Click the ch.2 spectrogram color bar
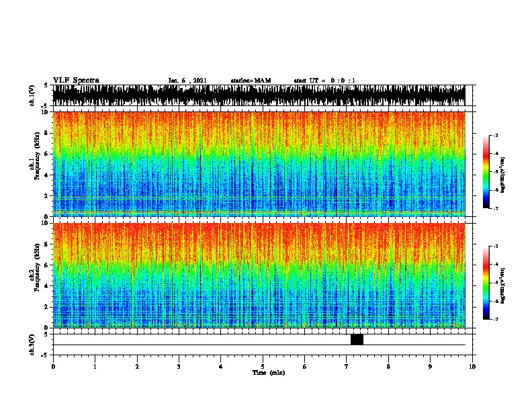 point(486,283)
